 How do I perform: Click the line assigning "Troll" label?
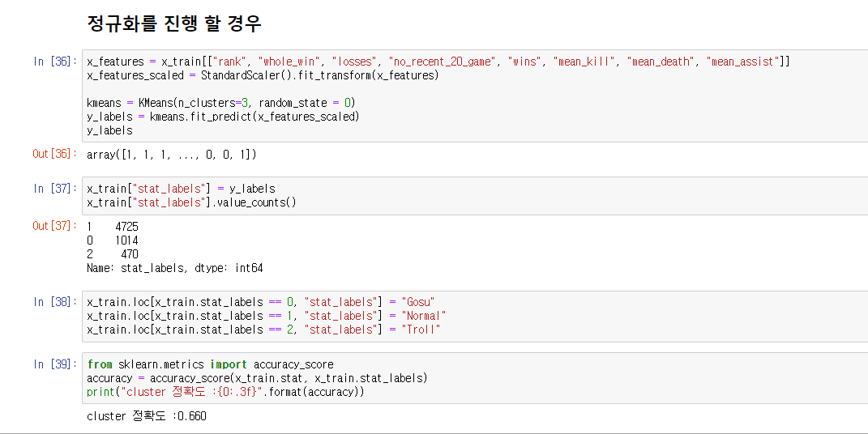pyautogui.click(x=263, y=330)
